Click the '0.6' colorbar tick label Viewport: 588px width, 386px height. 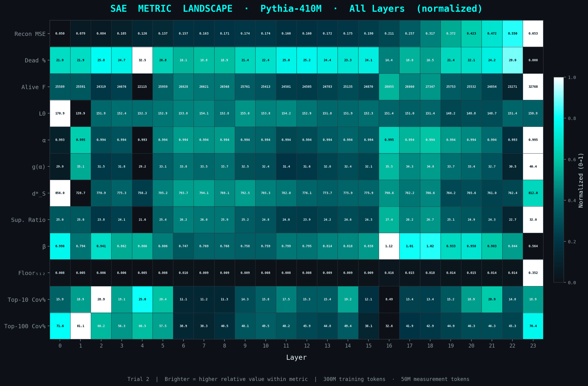[x=572, y=159]
